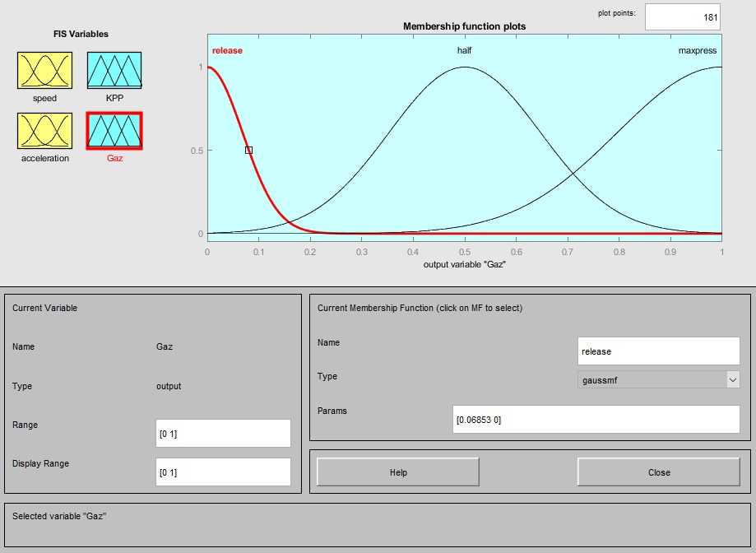
Task: Click the 'Membership function plots' title
Action: point(464,26)
